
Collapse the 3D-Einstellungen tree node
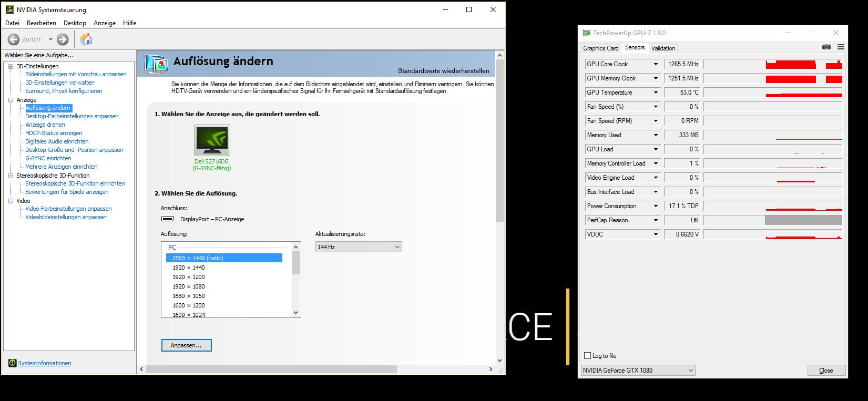pyautogui.click(x=11, y=66)
